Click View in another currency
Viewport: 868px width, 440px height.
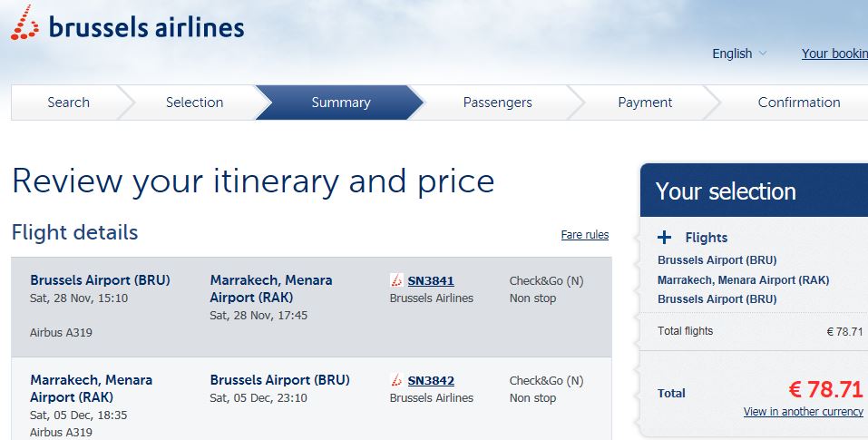(x=804, y=412)
